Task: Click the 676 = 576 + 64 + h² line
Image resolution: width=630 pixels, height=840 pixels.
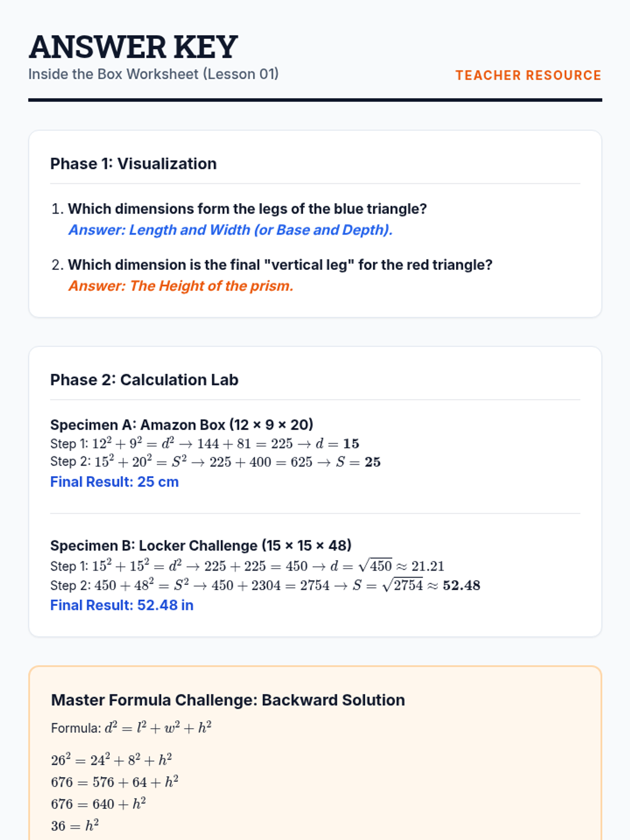Action: pyautogui.click(x=114, y=782)
